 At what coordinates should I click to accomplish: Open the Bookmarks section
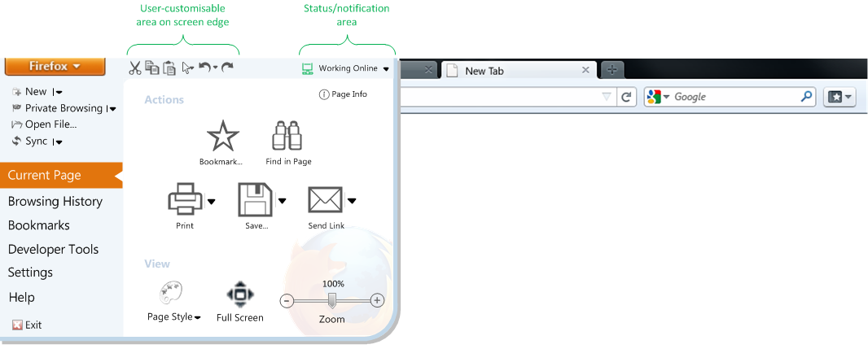(x=39, y=225)
